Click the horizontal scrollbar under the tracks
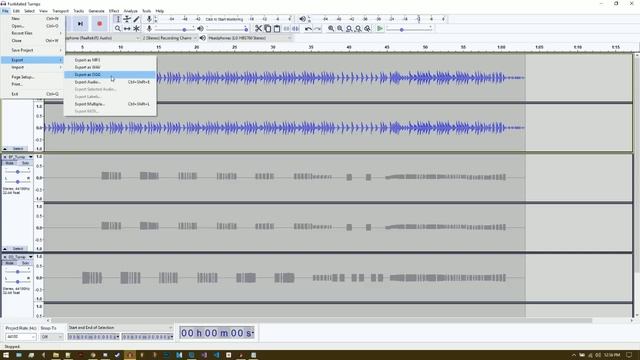This screenshot has width=640, height=360. (321, 321)
